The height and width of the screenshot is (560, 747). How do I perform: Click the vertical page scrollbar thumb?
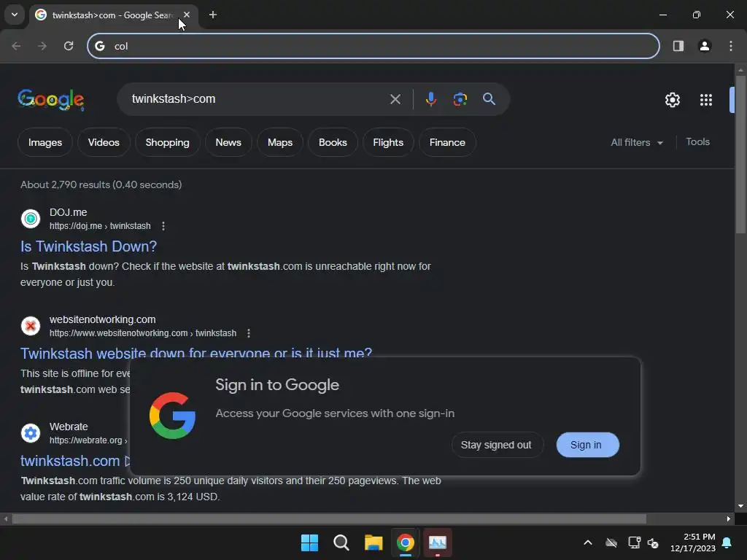coord(740,153)
